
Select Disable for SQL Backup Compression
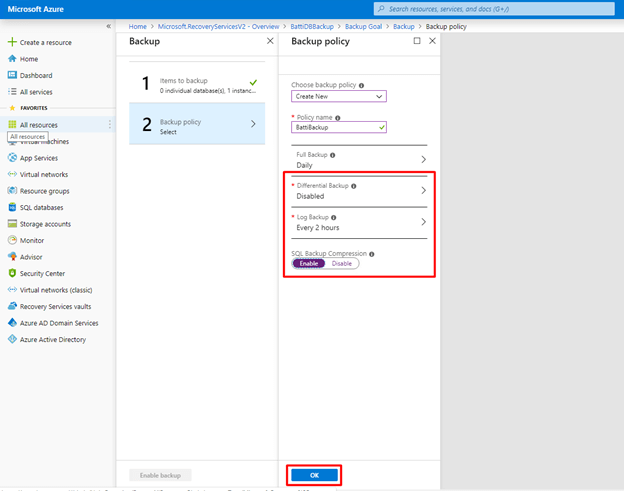coord(342,263)
